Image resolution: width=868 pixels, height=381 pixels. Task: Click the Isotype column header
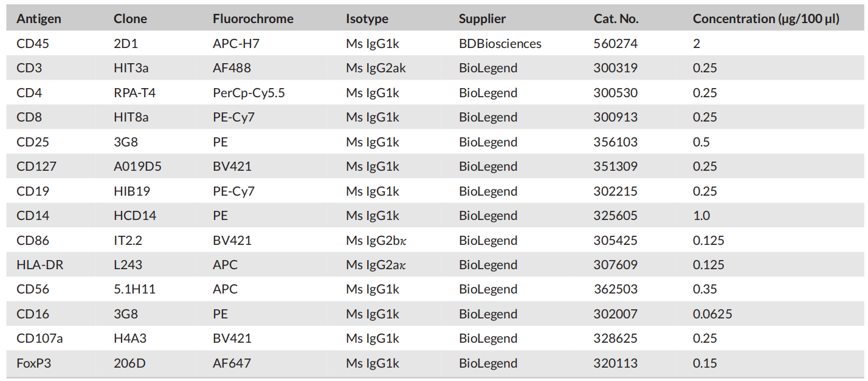click(367, 19)
